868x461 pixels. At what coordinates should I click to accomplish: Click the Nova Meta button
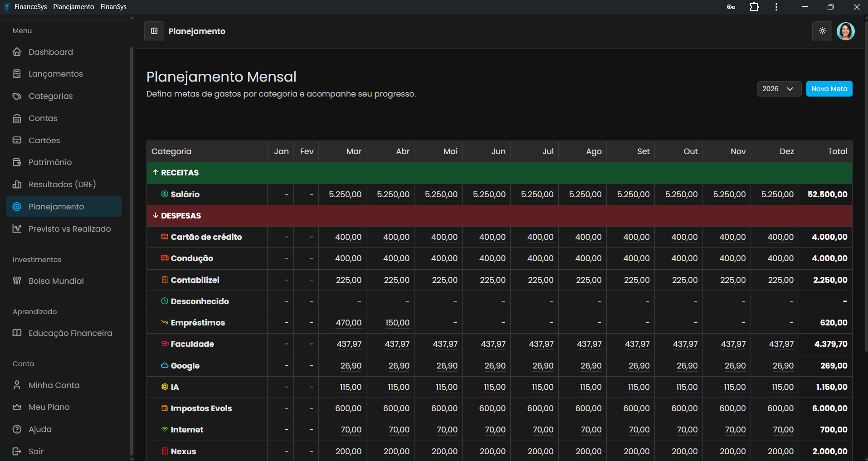[829, 89]
